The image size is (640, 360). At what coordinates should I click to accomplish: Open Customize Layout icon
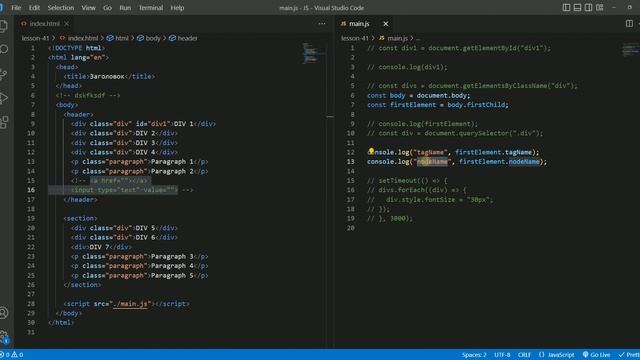(x=599, y=7)
